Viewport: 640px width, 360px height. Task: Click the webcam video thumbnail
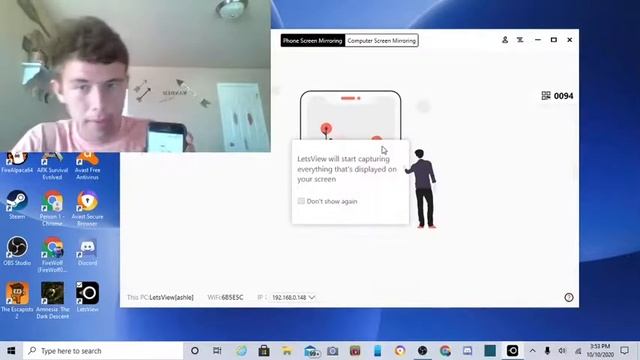tap(135, 76)
